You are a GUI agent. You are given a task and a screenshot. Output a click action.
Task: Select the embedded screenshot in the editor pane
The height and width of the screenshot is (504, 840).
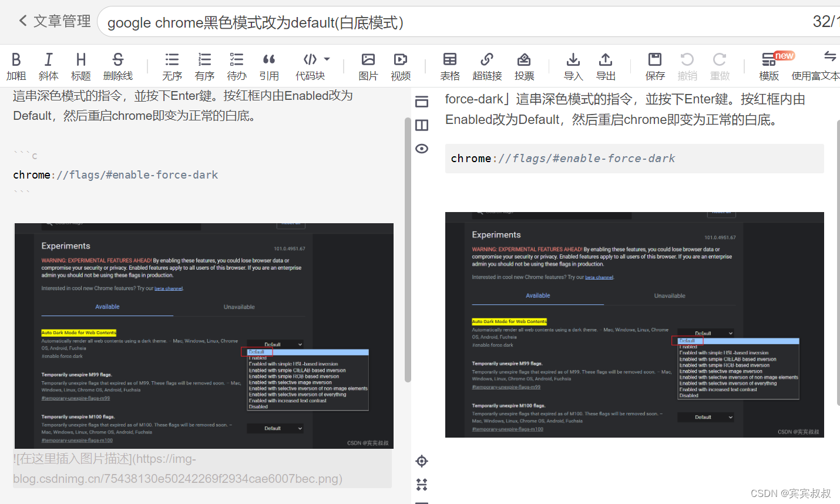point(204,336)
